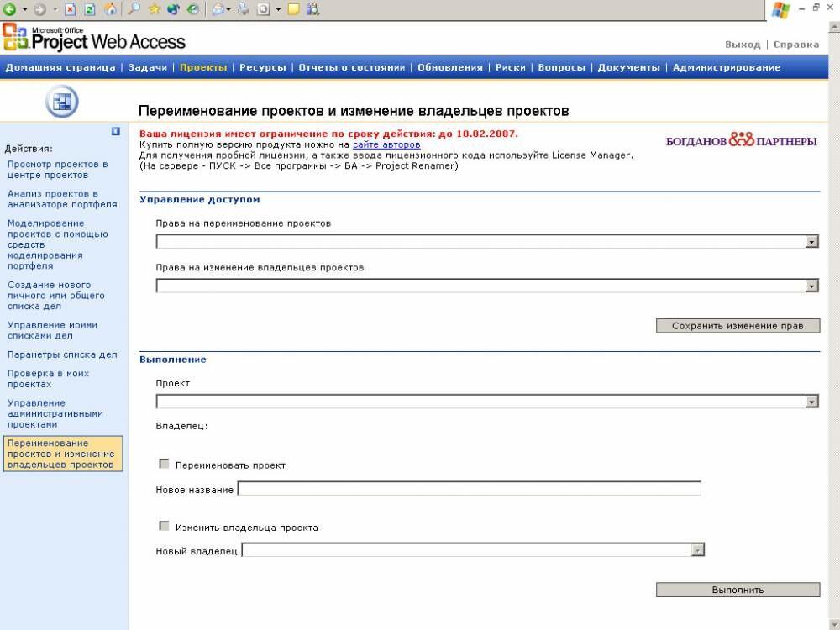Viewport: 840px width, 630px height.
Task: Click Моделирование проектов с помощью средств link
Action: coord(58,244)
